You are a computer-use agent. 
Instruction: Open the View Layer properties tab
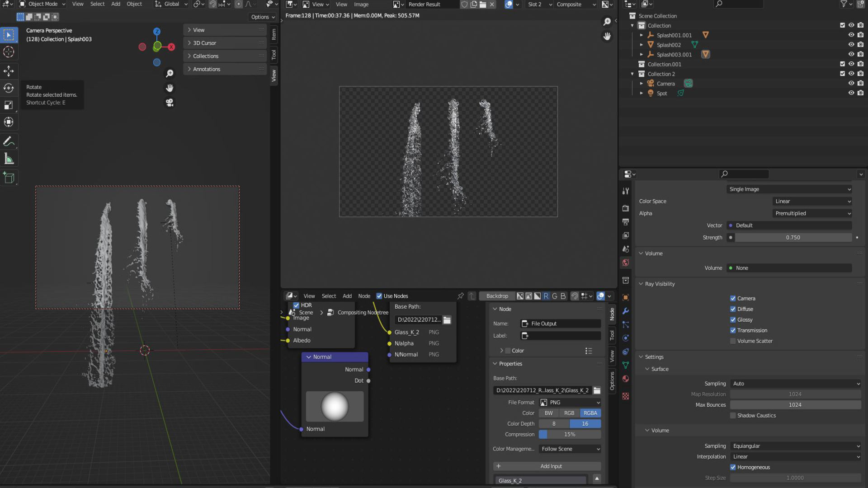click(x=626, y=235)
